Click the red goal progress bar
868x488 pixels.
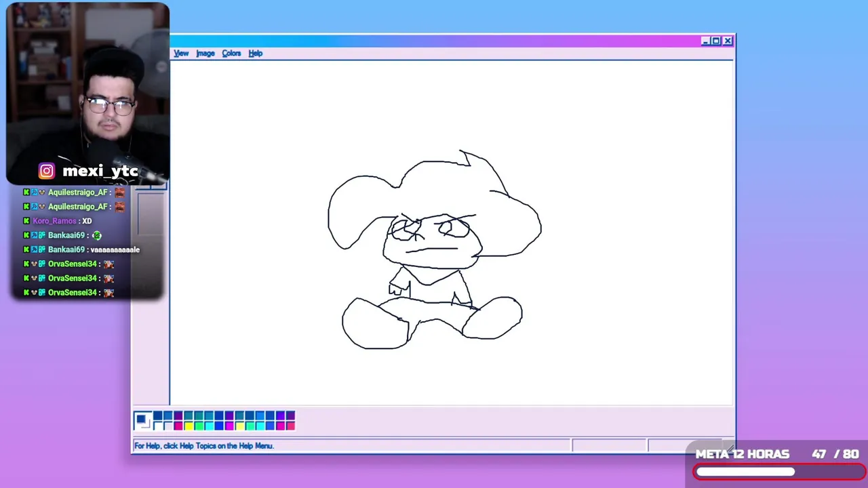tap(779, 472)
